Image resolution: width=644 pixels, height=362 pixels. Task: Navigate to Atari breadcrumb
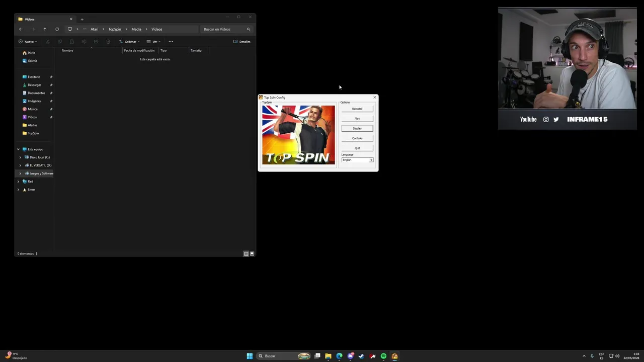[x=94, y=29]
